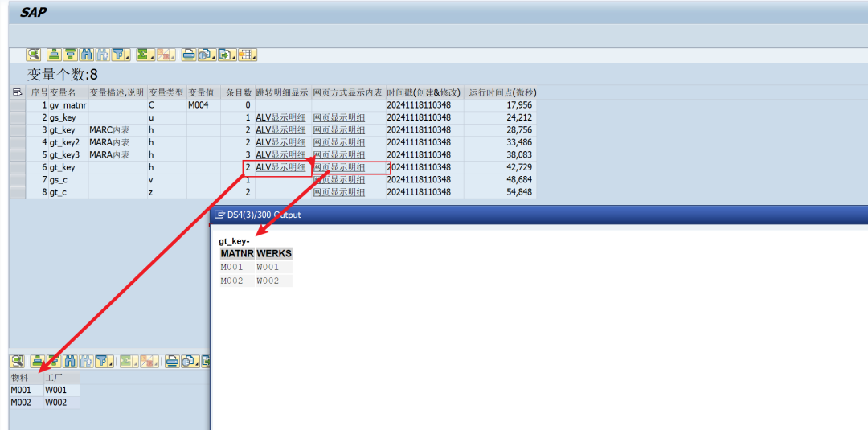Select W002 value in Output window table

click(274, 281)
